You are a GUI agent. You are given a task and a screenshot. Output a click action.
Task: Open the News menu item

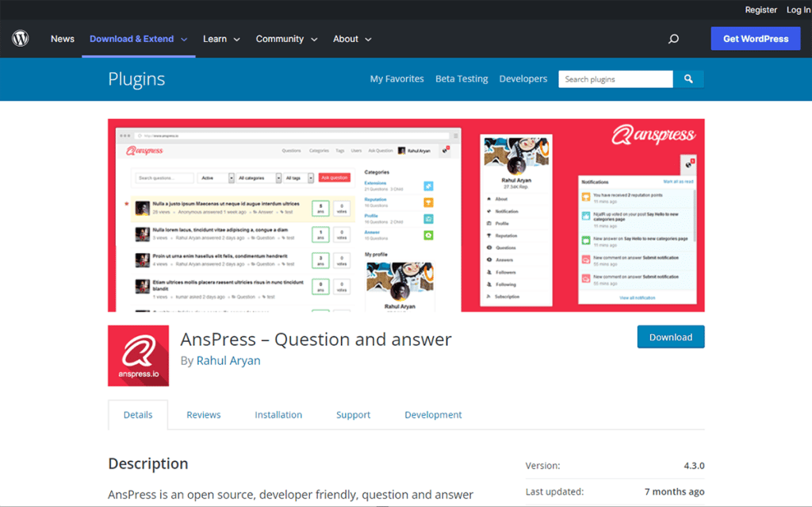(x=62, y=39)
